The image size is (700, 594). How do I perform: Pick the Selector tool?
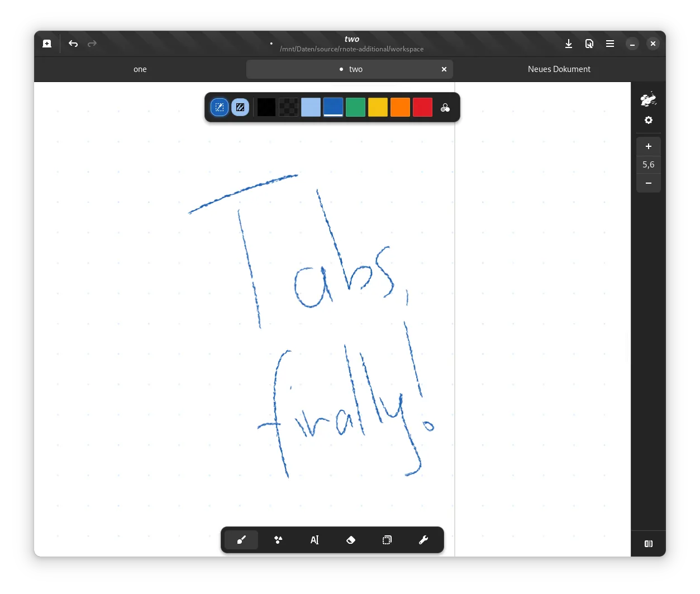(387, 540)
